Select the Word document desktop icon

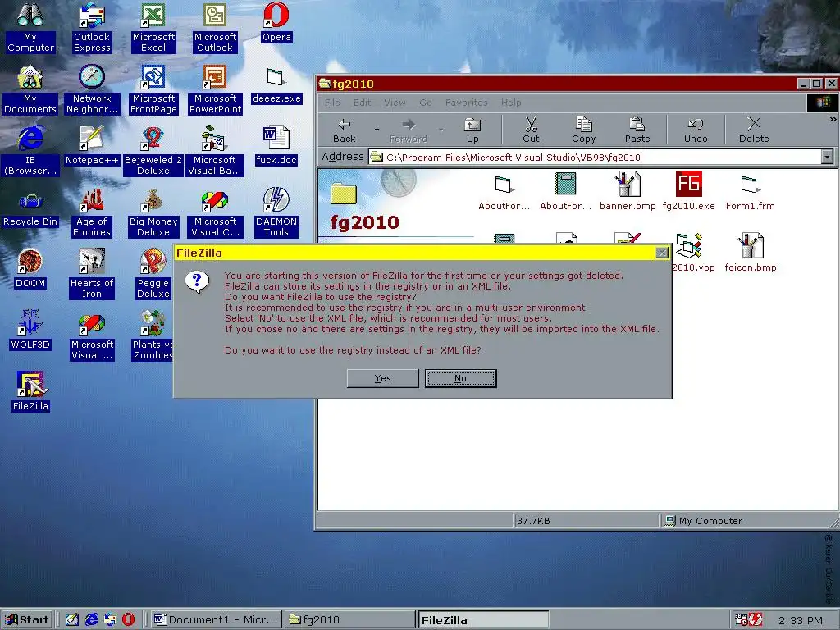pyautogui.click(x=276, y=146)
